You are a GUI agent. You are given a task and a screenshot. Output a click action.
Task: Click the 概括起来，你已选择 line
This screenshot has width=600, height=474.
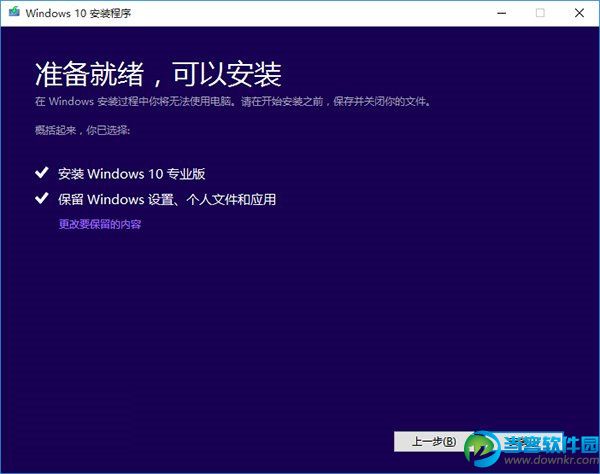(x=83, y=130)
